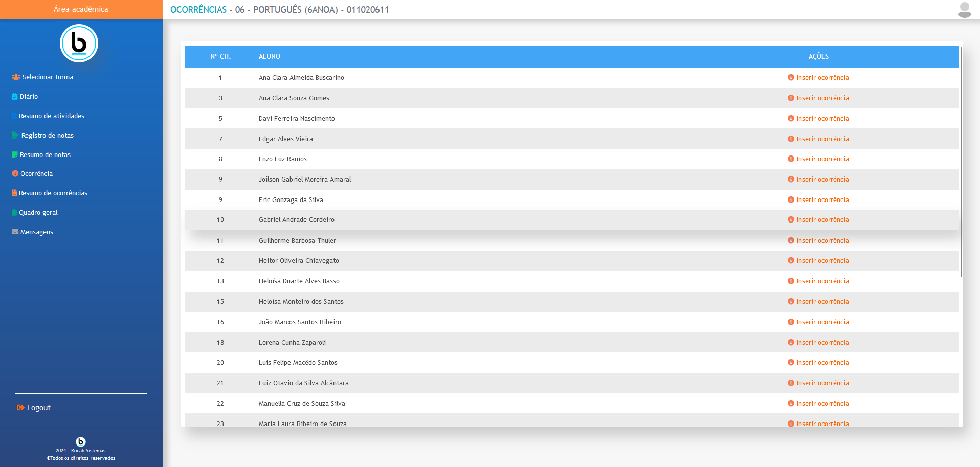Click the Selecionar turma group icon
This screenshot has width=980, height=467.
click(16, 77)
